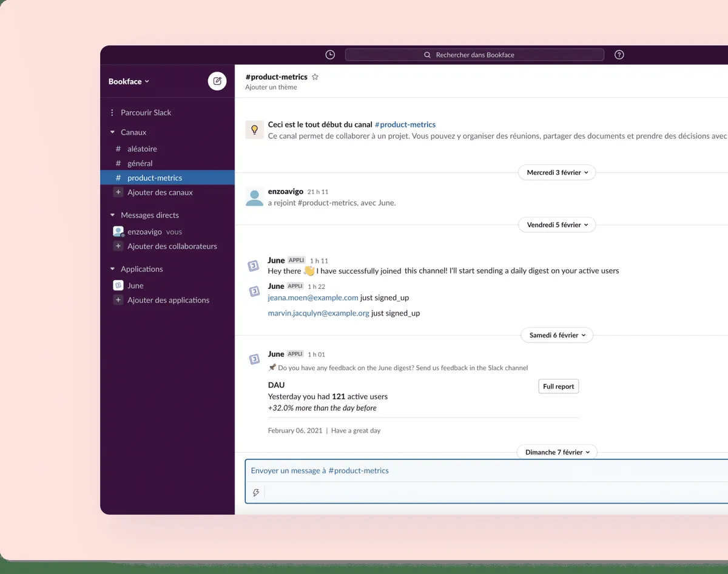Open the marvin.jacqulyn@example.org link

tap(318, 313)
